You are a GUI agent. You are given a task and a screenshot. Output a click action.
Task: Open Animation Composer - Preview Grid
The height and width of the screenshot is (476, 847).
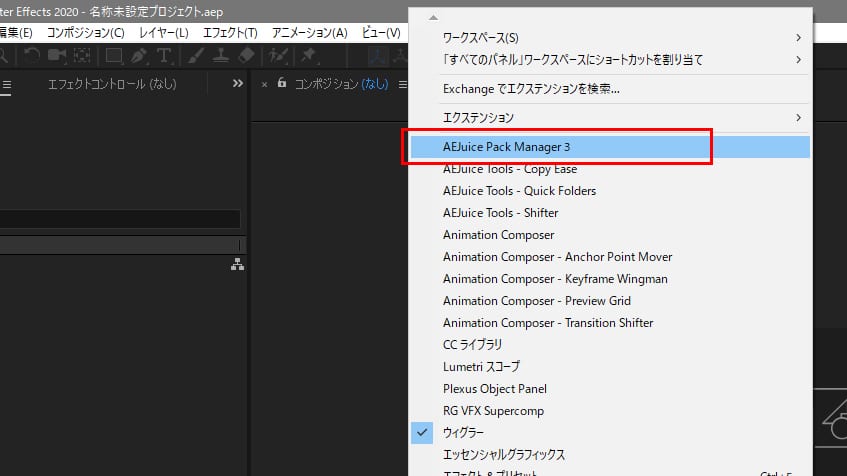610,300
